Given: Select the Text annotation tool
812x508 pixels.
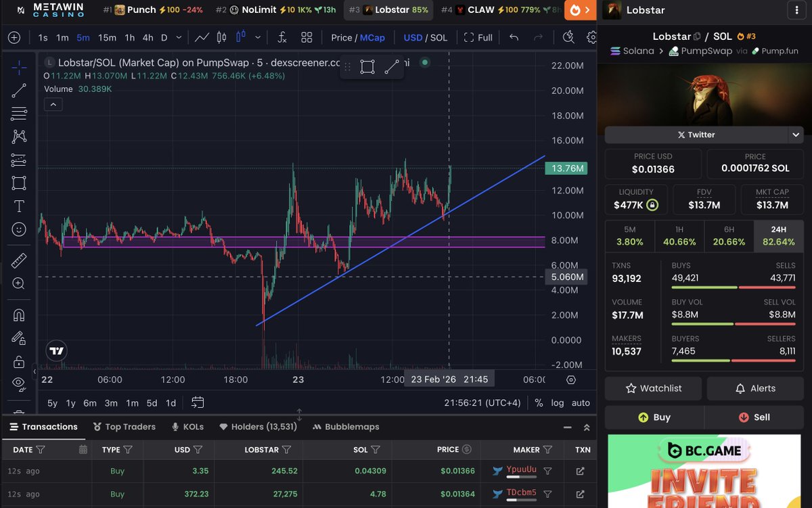Looking at the screenshot, I should tap(19, 206).
